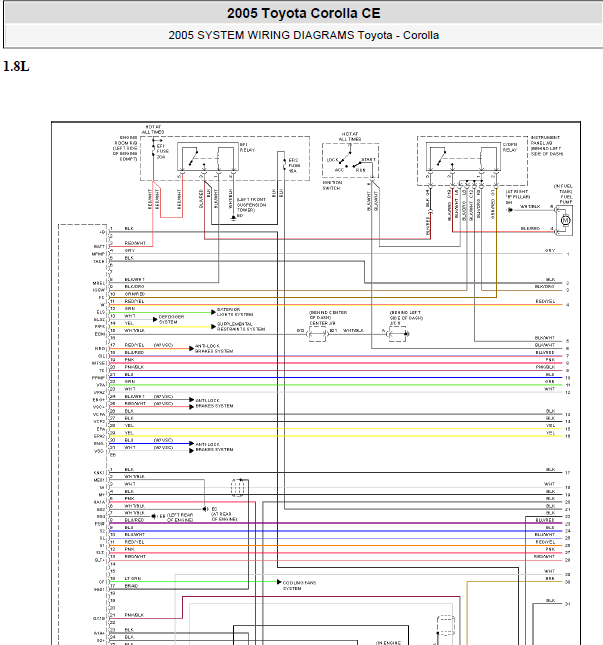Click the CENTER J/B connector symbol
The width and height of the screenshot is (603, 645).
pos(317,334)
